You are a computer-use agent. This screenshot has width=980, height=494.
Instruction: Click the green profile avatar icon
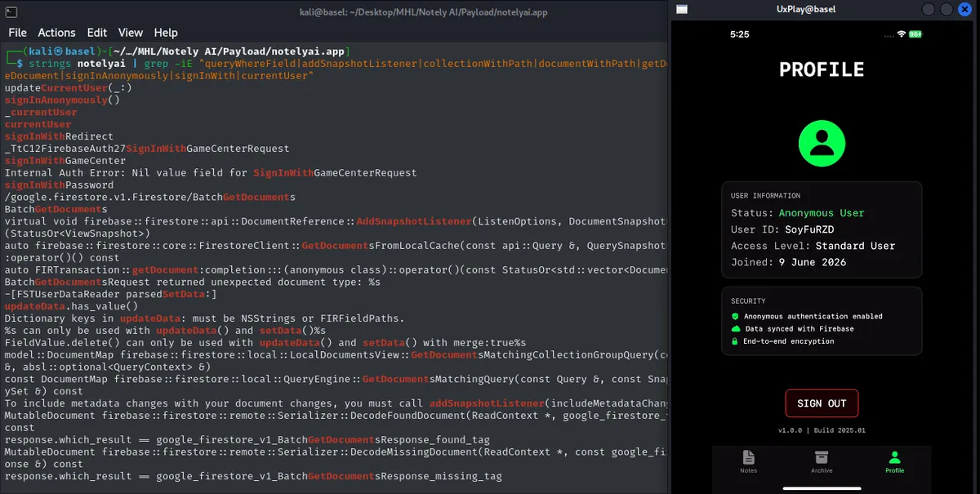822,144
